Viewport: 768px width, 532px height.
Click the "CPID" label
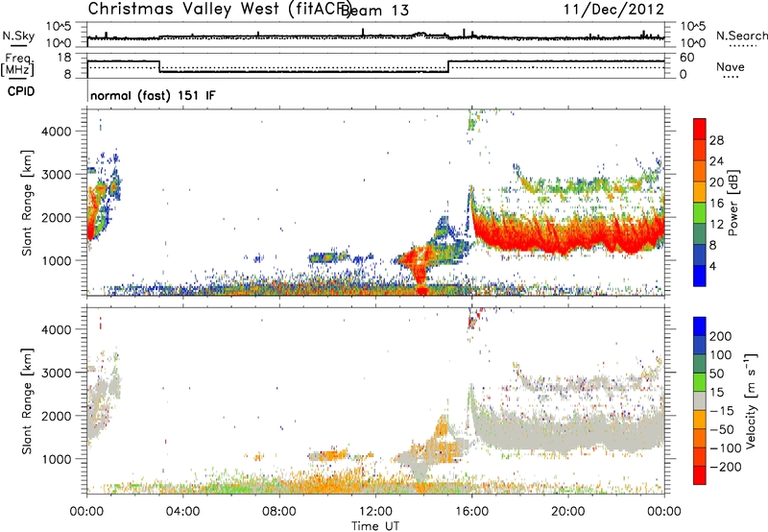pyautogui.click(x=21, y=91)
